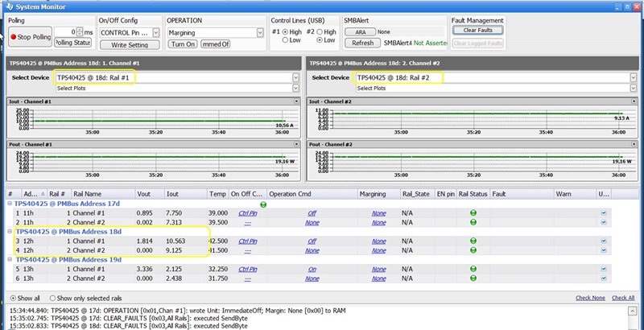Decrease polling interval with the down spinner arrow
This screenshot has width=644, height=330.
click(x=80, y=34)
